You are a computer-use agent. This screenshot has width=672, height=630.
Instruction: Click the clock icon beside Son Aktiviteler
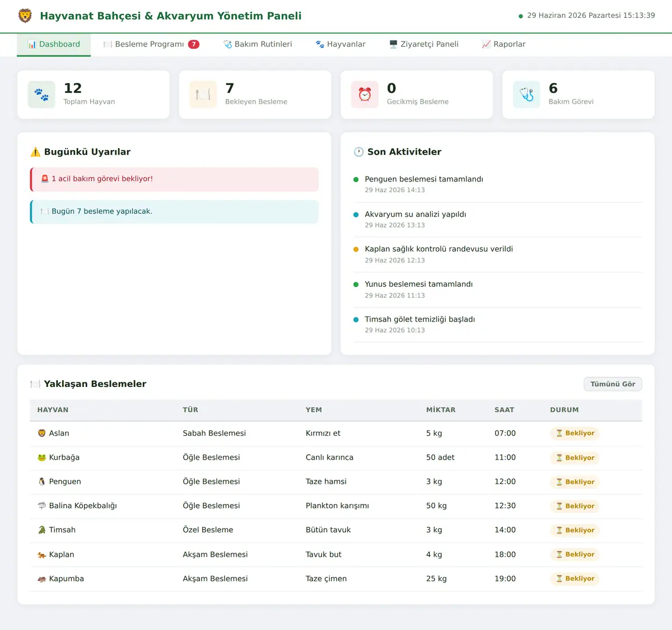point(359,152)
